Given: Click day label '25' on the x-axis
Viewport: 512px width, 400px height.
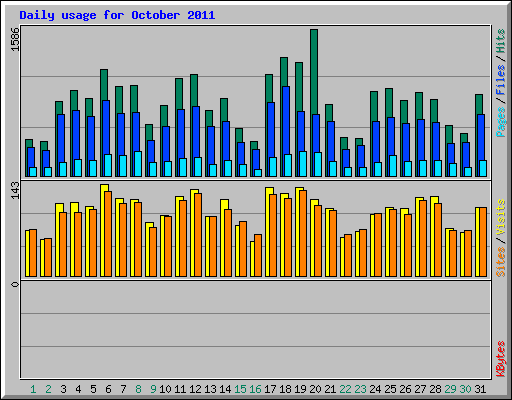Looking at the screenshot, I should (390, 389).
